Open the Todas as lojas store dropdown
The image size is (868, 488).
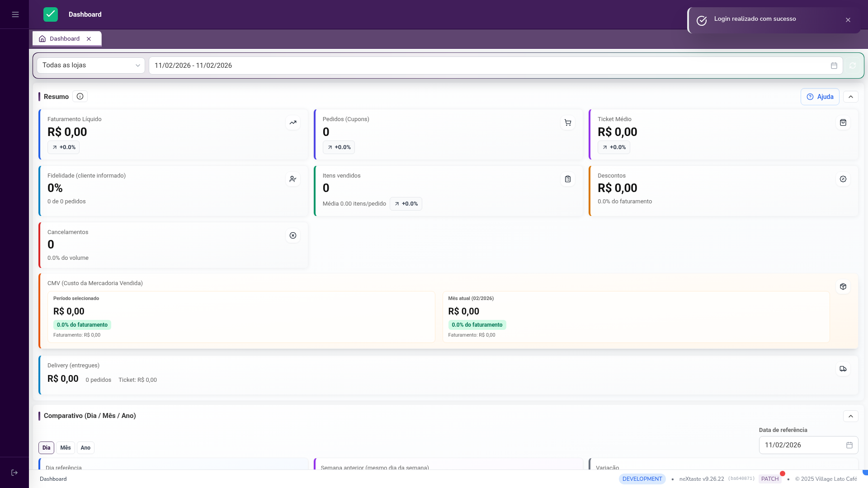coord(90,65)
